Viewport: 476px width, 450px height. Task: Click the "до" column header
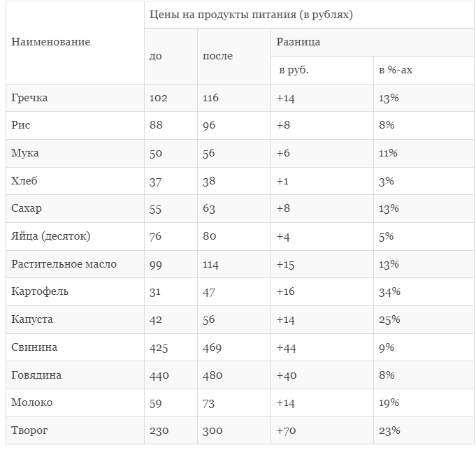point(155,56)
